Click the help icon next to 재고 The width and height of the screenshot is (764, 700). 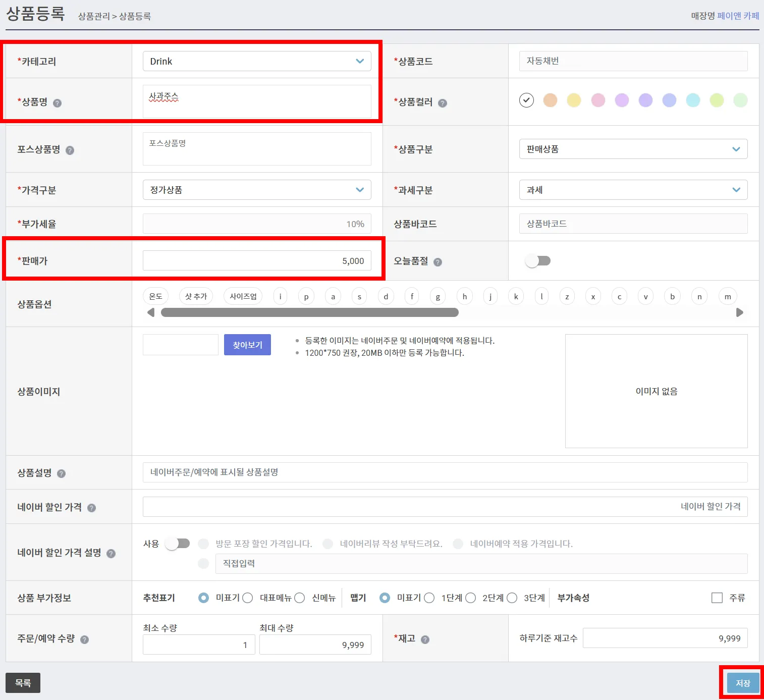[x=425, y=639]
